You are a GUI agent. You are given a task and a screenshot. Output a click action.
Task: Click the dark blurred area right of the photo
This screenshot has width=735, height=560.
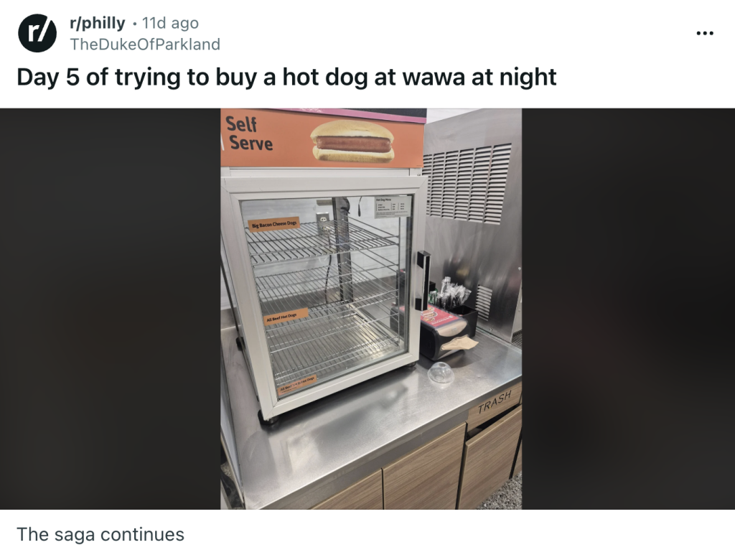[628, 309]
